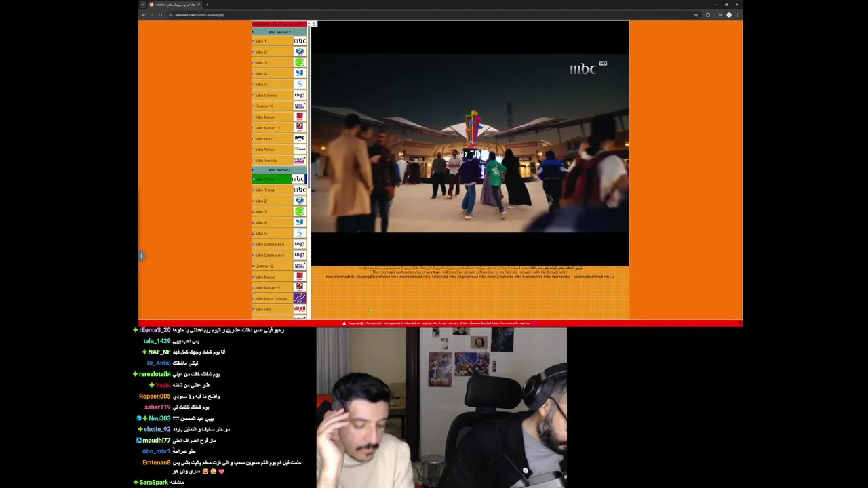Image resolution: width=868 pixels, height=488 pixels.
Task: Open a new browser tab
Action: (207, 5)
